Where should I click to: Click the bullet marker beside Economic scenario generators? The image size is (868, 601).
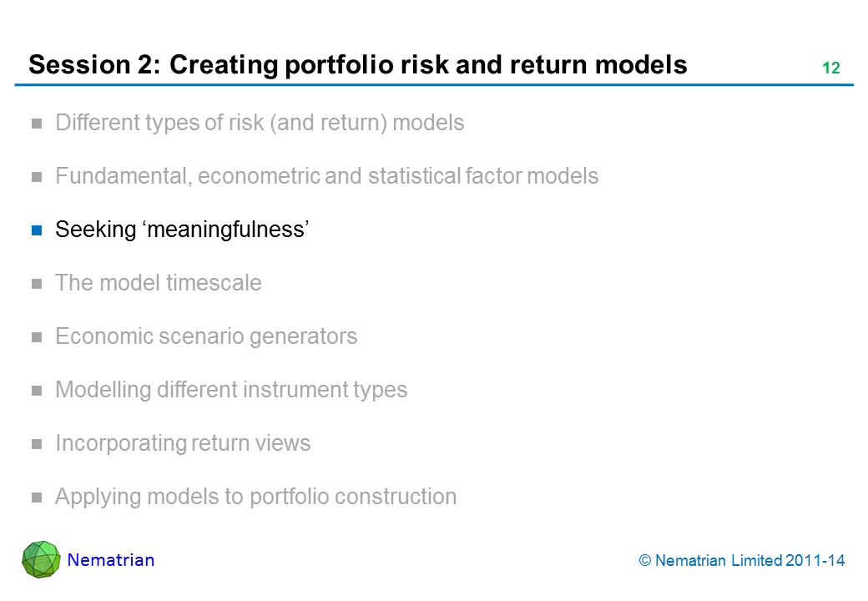click(x=37, y=337)
